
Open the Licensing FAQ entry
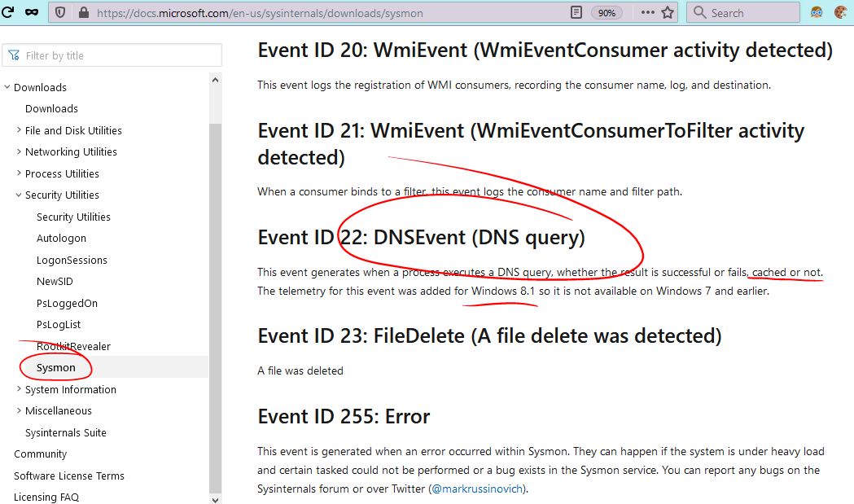coord(46,497)
